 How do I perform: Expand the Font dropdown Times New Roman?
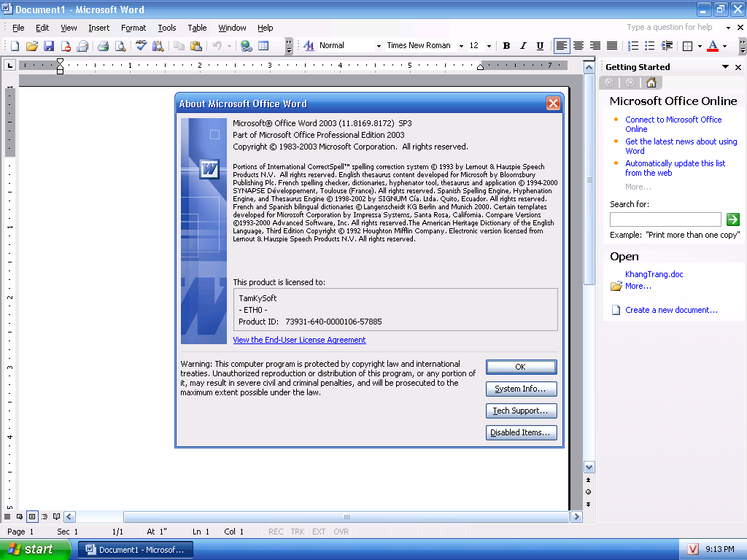click(461, 46)
